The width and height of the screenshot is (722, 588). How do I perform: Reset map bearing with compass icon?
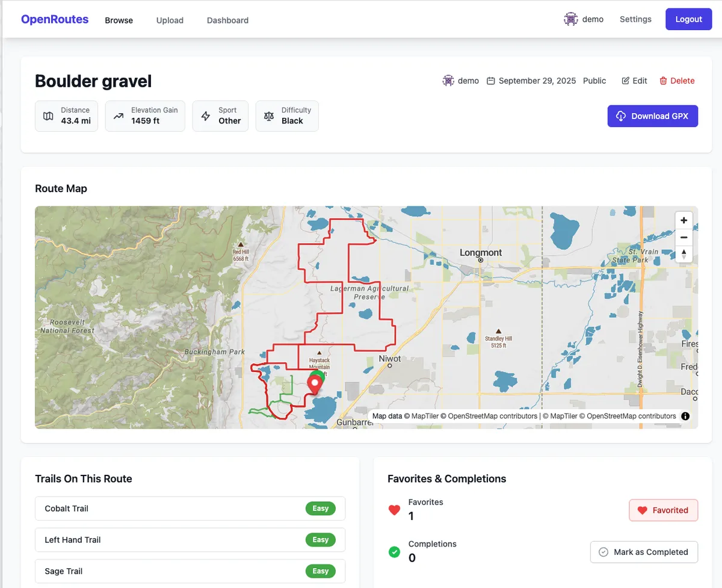point(683,254)
